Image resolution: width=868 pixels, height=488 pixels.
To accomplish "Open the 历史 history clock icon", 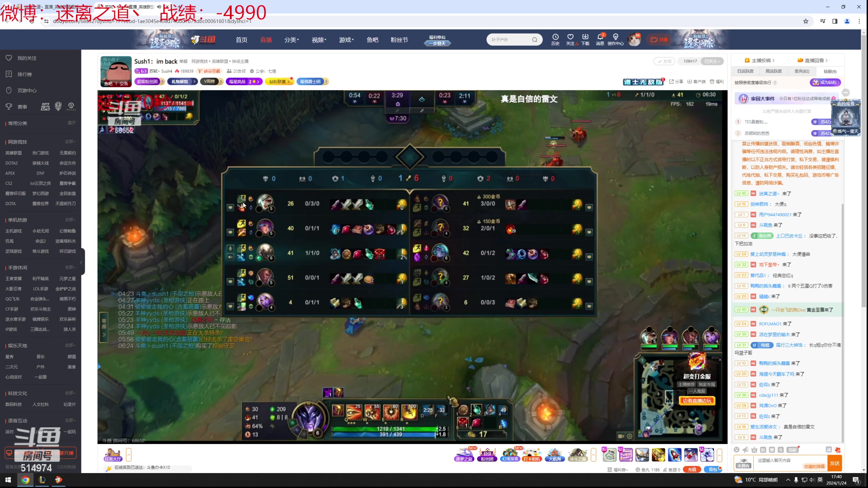I will point(555,37).
